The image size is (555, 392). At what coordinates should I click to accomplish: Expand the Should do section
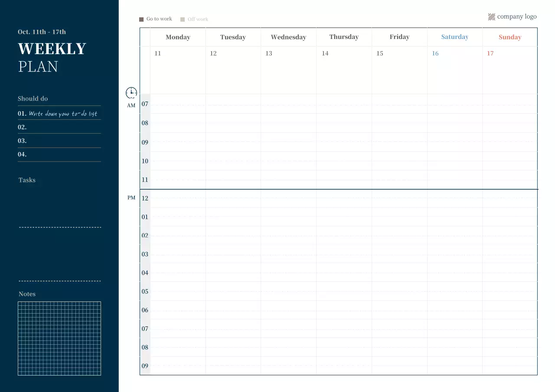pyautogui.click(x=33, y=98)
